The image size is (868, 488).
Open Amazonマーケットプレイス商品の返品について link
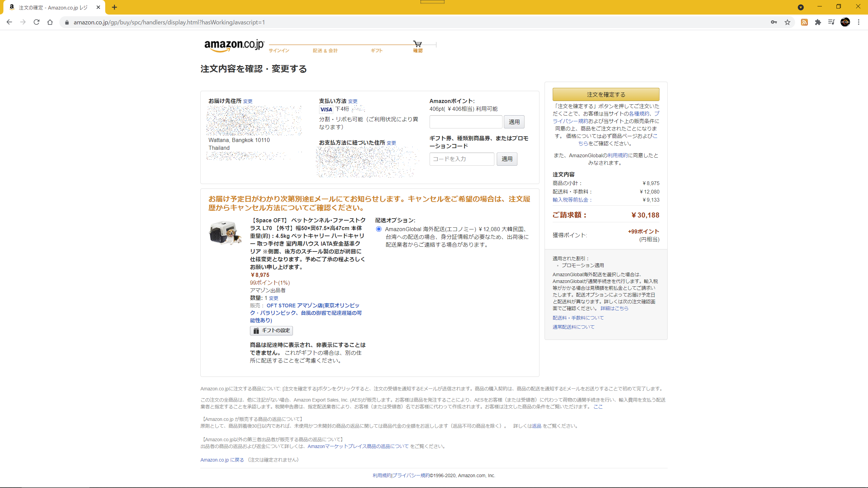[358, 446]
